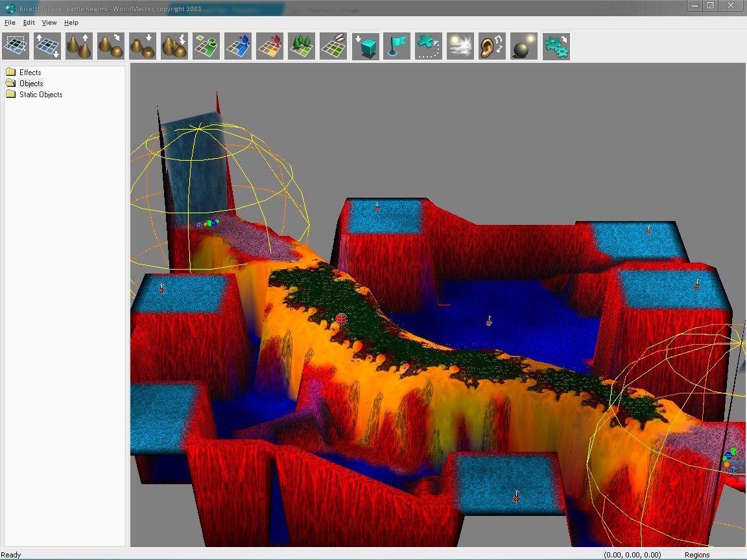Pick the lower terrain cones tool
This screenshot has height=560, width=747.
click(x=143, y=47)
